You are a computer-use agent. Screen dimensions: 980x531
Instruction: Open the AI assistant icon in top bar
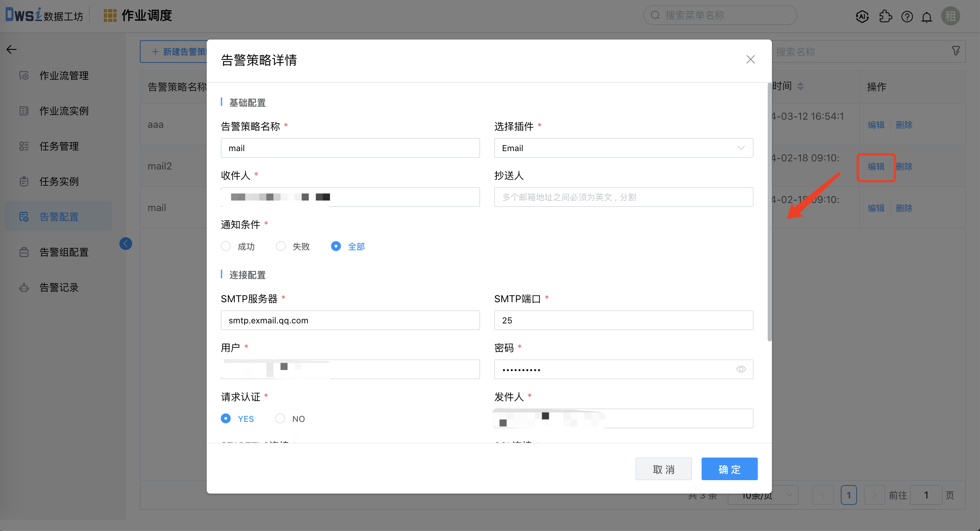pyautogui.click(x=862, y=16)
